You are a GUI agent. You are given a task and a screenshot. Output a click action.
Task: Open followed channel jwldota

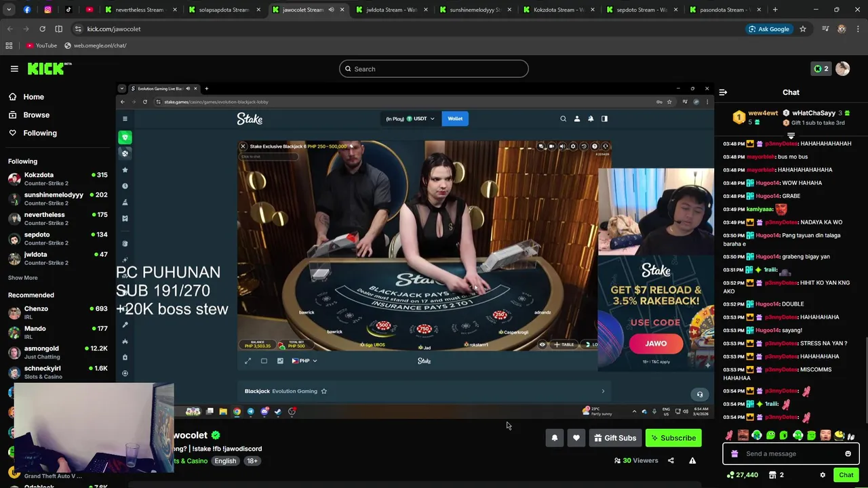point(58,258)
